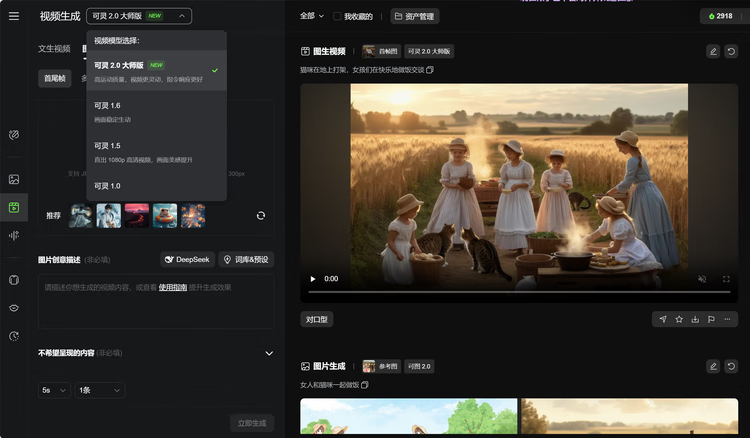This screenshot has height=438, width=750.
Task: Click the lips lip-sync icon in the left sidebar
Action: click(x=14, y=308)
